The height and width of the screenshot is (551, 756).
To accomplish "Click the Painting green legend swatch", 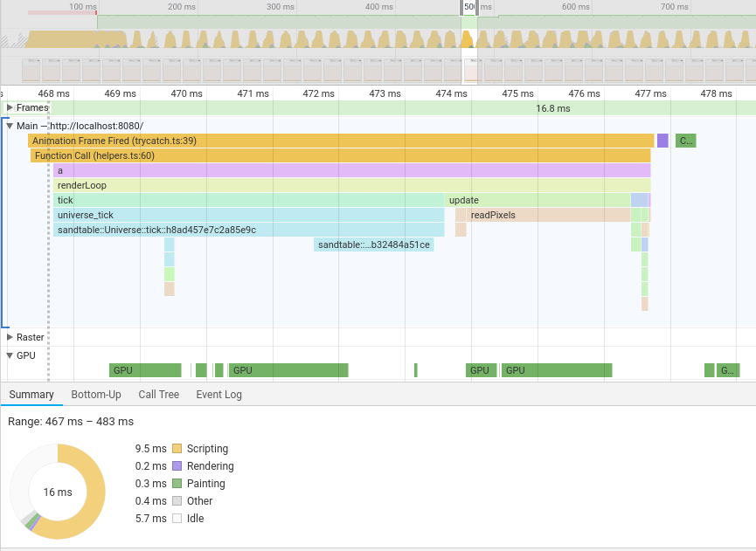I will coord(177,483).
